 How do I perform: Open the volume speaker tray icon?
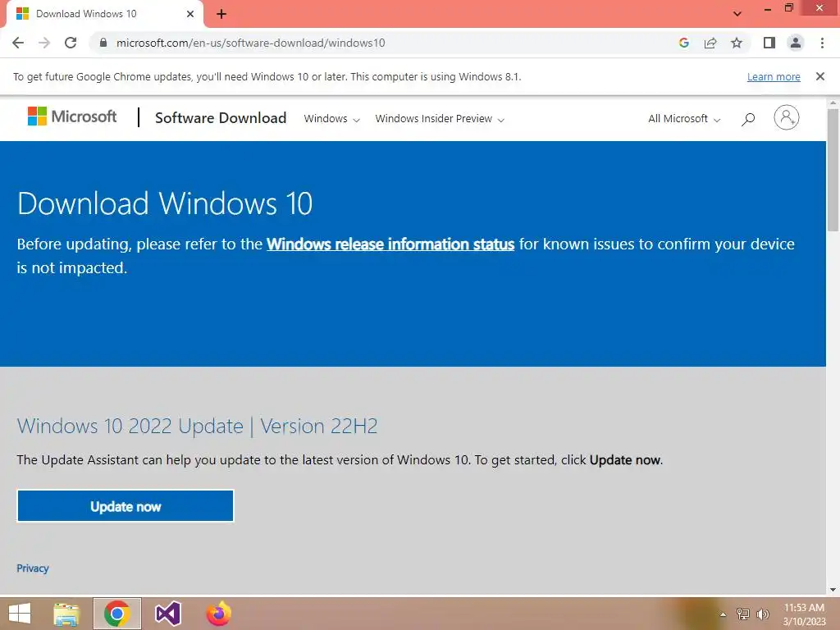click(762, 614)
